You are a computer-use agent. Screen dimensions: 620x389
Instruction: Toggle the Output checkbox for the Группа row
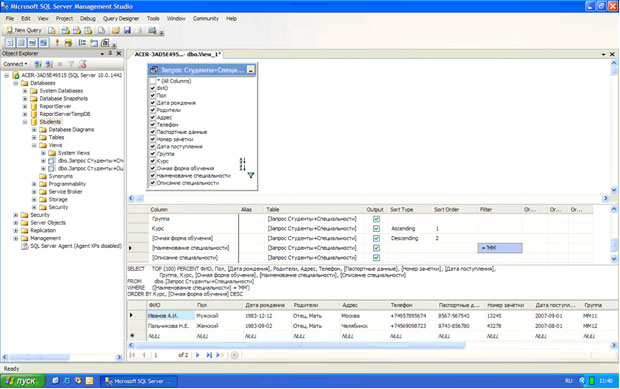click(x=376, y=219)
